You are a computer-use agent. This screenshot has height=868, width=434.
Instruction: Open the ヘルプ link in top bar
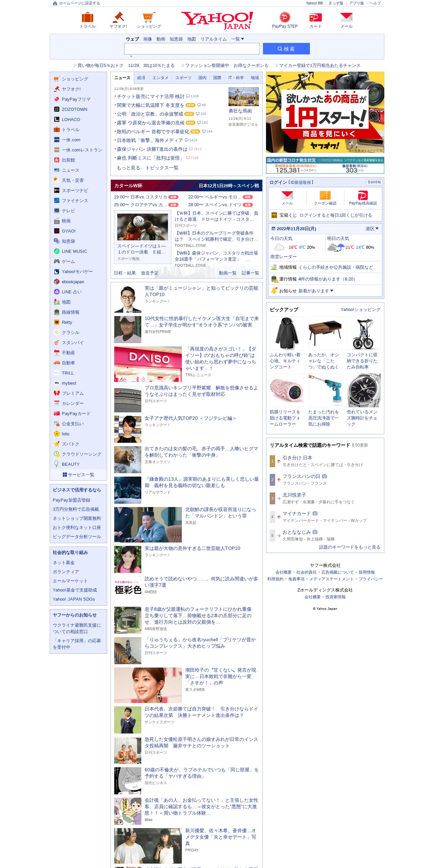click(x=375, y=3)
